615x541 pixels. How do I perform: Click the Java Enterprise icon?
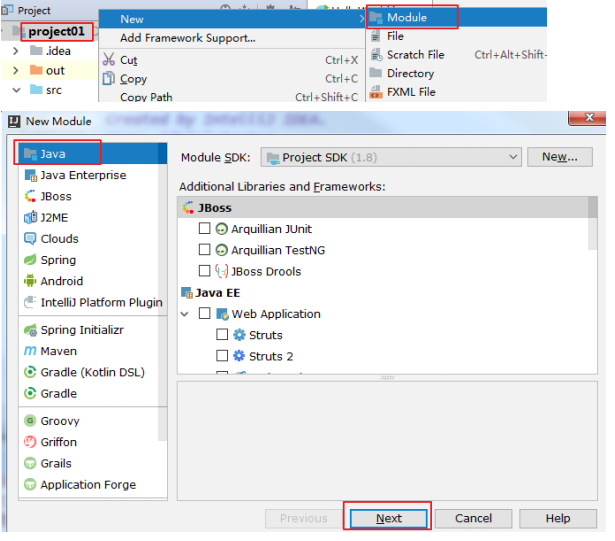pos(31,175)
